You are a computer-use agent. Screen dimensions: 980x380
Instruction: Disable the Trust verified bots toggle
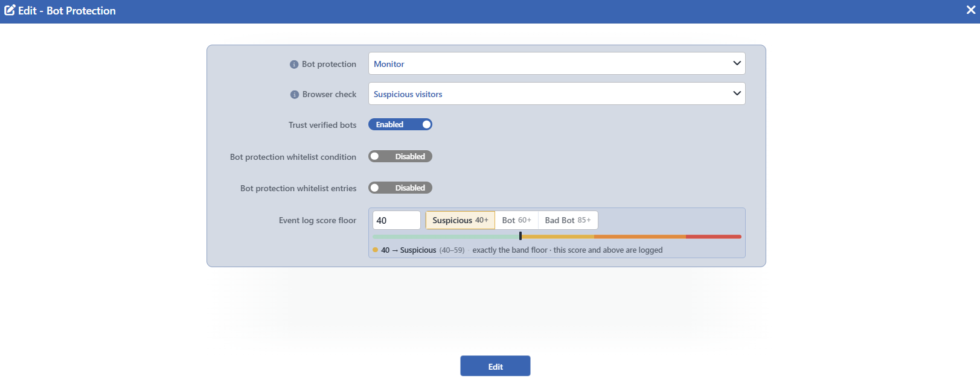click(x=400, y=124)
